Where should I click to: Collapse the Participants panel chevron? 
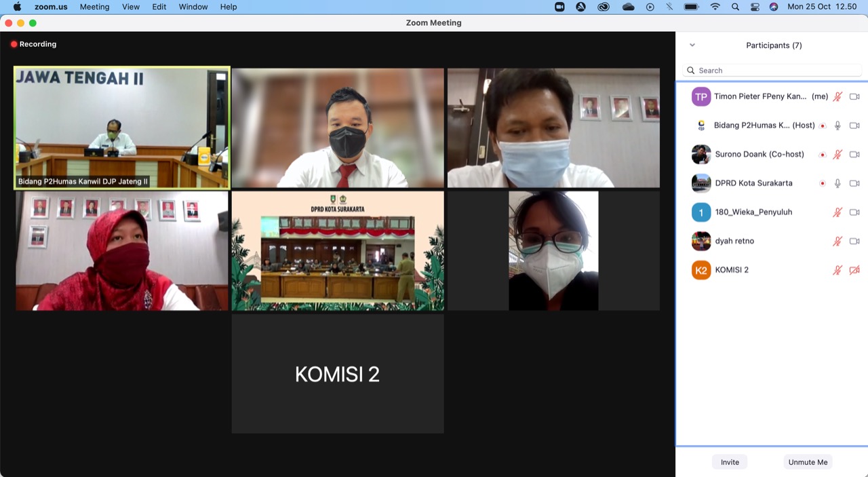click(692, 45)
